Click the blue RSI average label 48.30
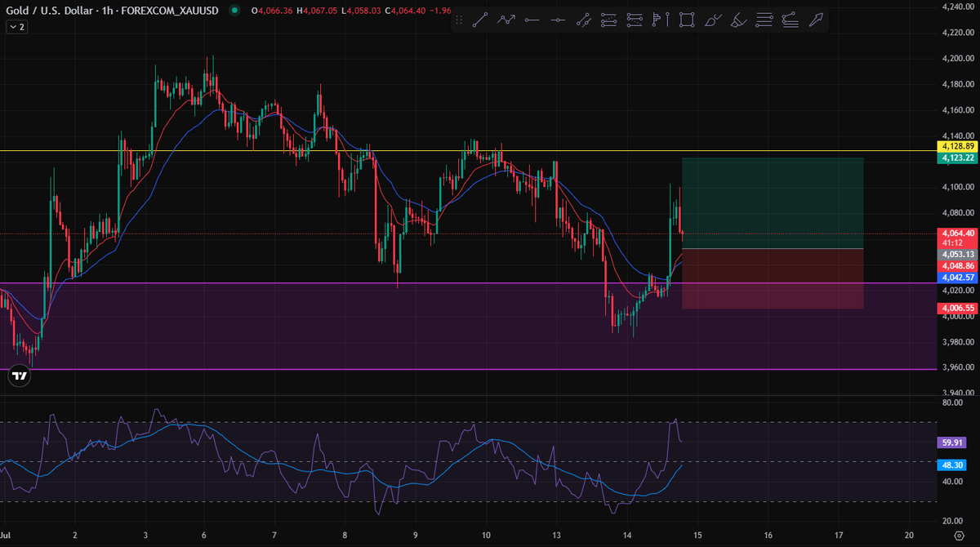 tap(954, 465)
